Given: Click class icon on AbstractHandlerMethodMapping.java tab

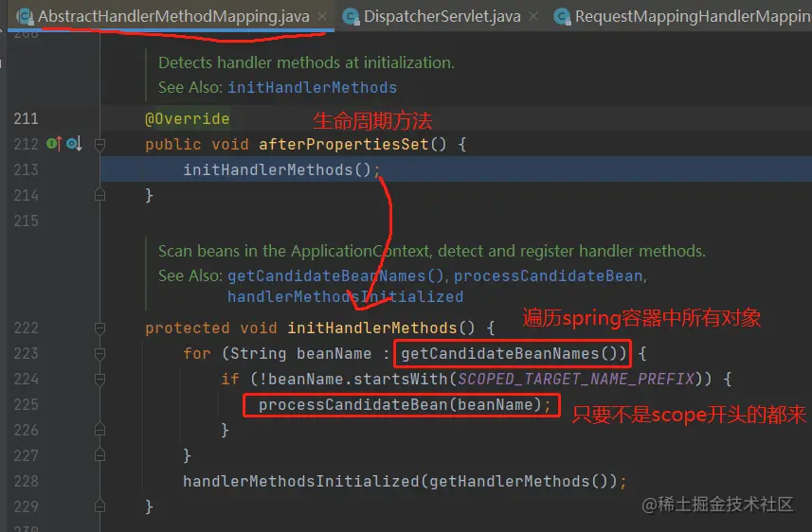Looking at the screenshot, I should (25, 17).
